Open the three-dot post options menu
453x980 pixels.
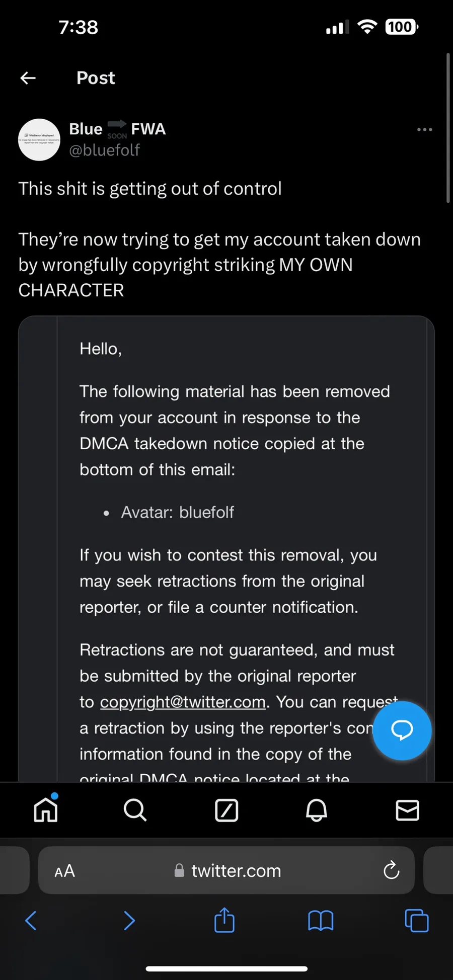424,130
